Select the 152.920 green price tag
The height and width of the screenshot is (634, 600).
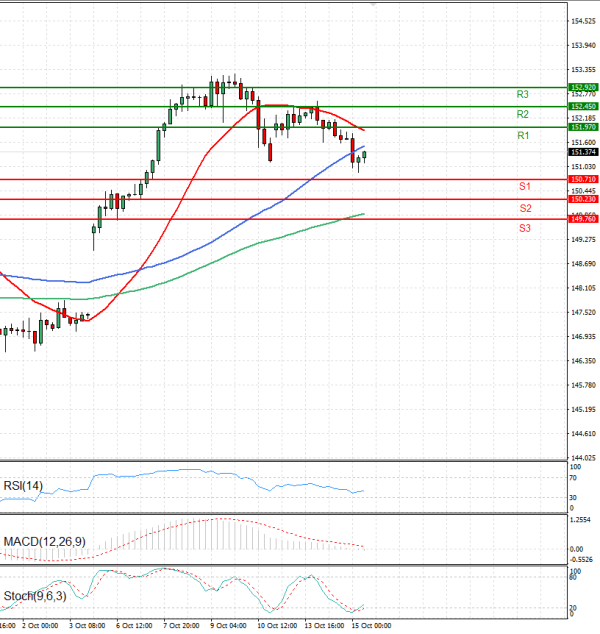(583, 88)
